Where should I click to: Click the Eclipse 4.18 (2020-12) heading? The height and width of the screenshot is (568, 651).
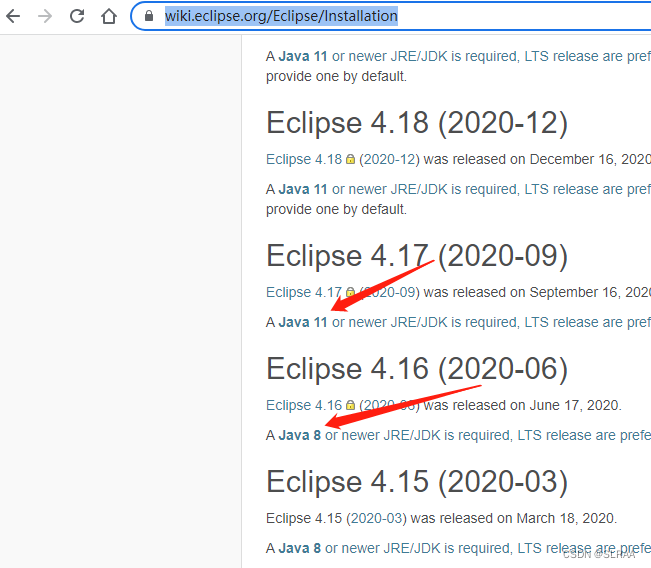click(x=417, y=123)
